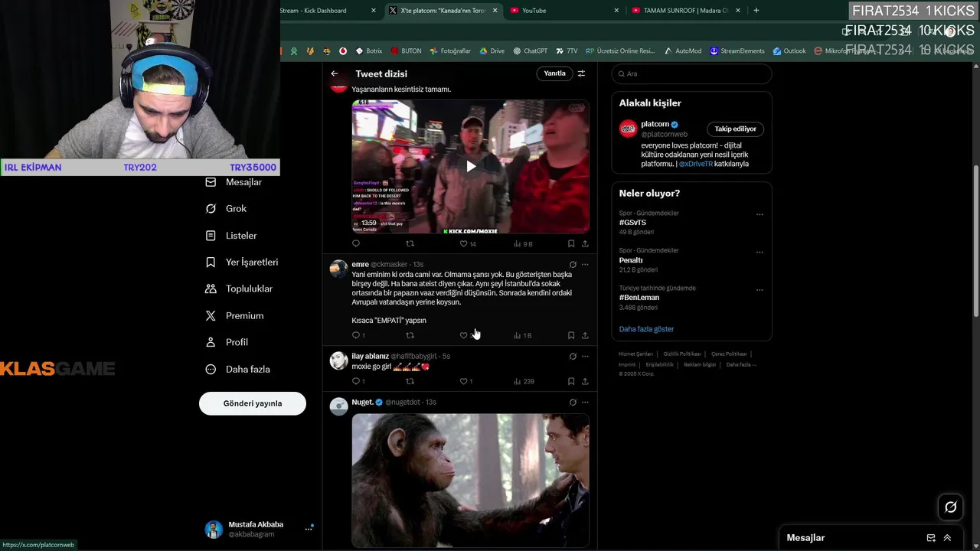Share ilay ablanız's tweet
The width and height of the screenshot is (980, 551).
585,381
